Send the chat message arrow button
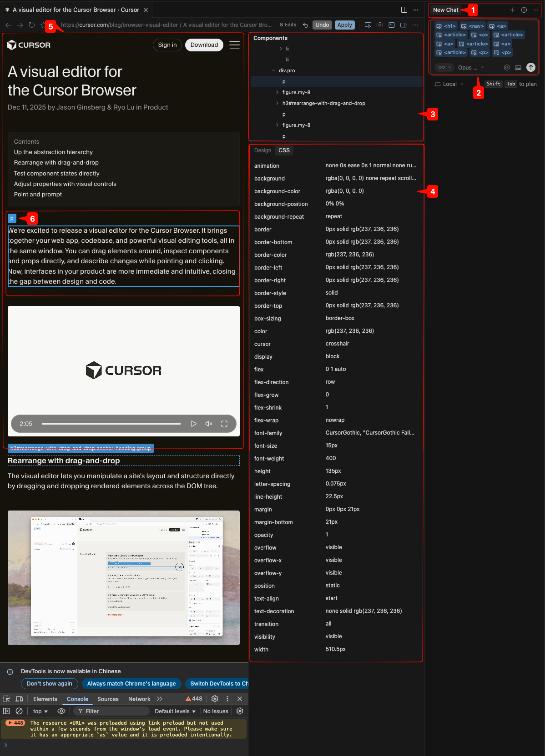This screenshot has width=545, height=756. pyautogui.click(x=531, y=67)
